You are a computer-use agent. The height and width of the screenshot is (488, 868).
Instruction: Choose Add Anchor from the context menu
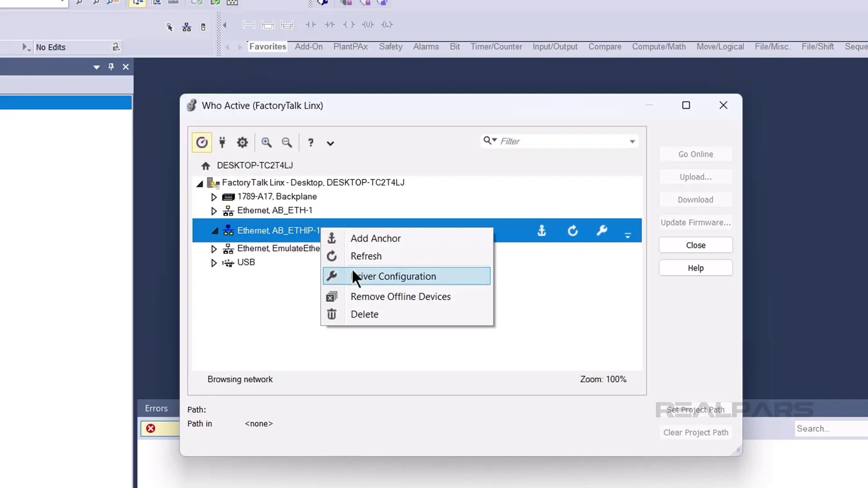point(407,238)
